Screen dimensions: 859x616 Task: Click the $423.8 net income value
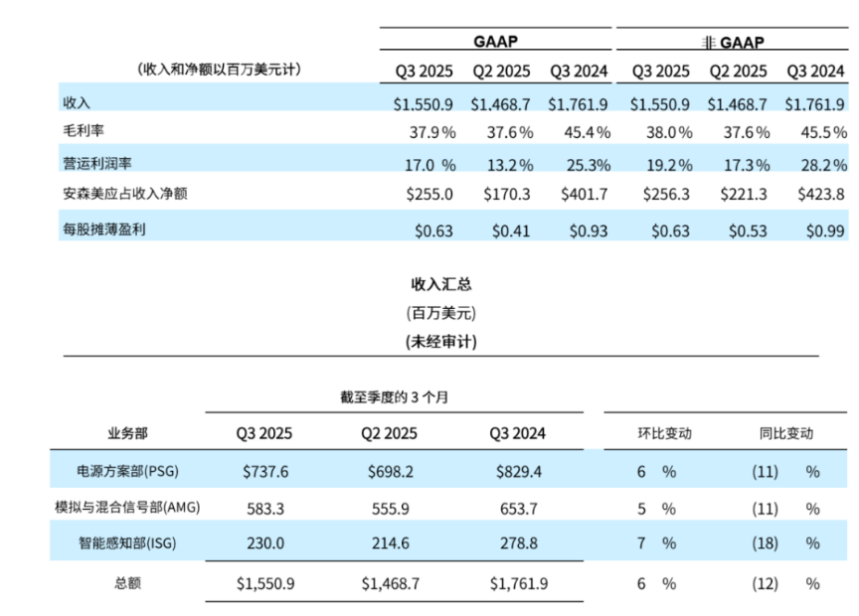pos(820,195)
